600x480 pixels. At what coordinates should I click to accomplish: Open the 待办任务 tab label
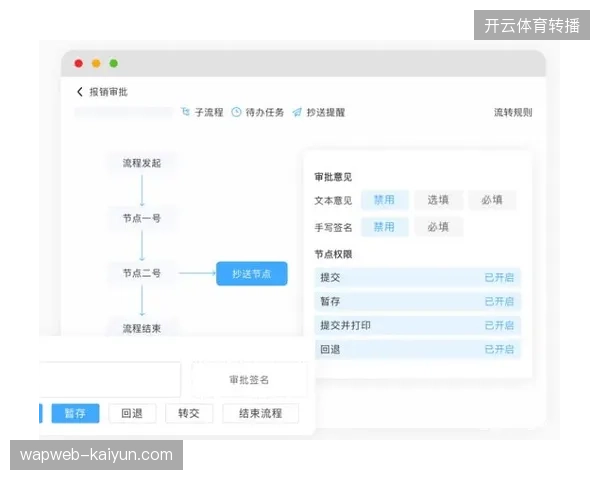[x=265, y=112]
